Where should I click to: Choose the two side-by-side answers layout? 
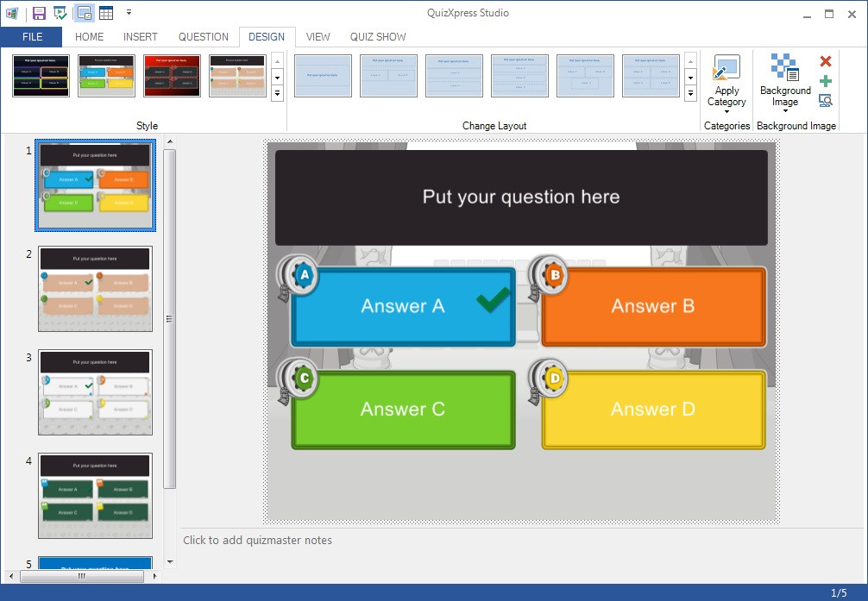click(388, 76)
